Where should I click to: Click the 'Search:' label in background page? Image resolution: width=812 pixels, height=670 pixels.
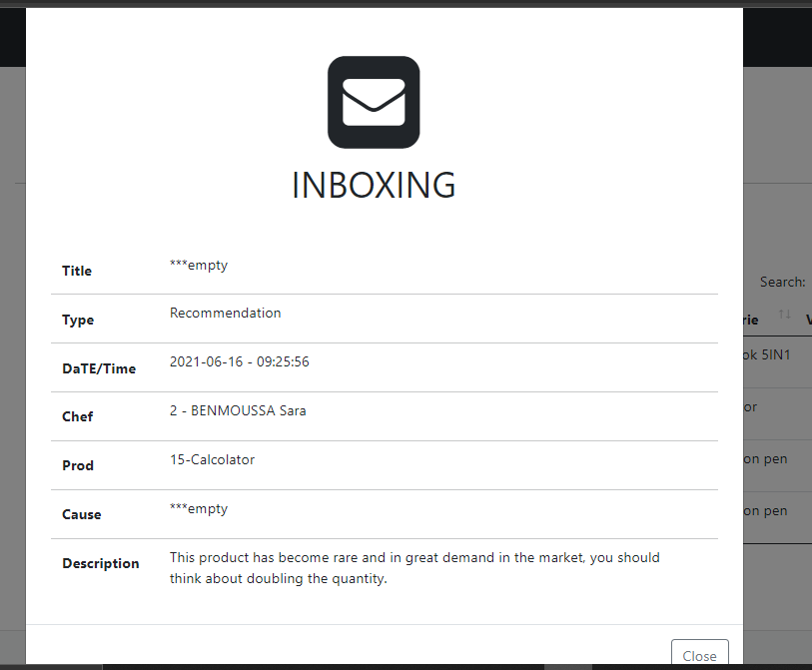tap(782, 283)
